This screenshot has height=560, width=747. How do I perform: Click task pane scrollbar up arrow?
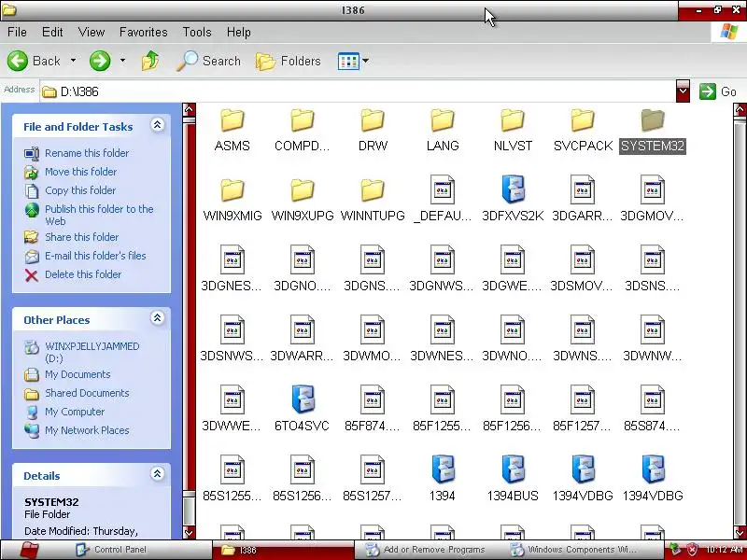click(190, 110)
